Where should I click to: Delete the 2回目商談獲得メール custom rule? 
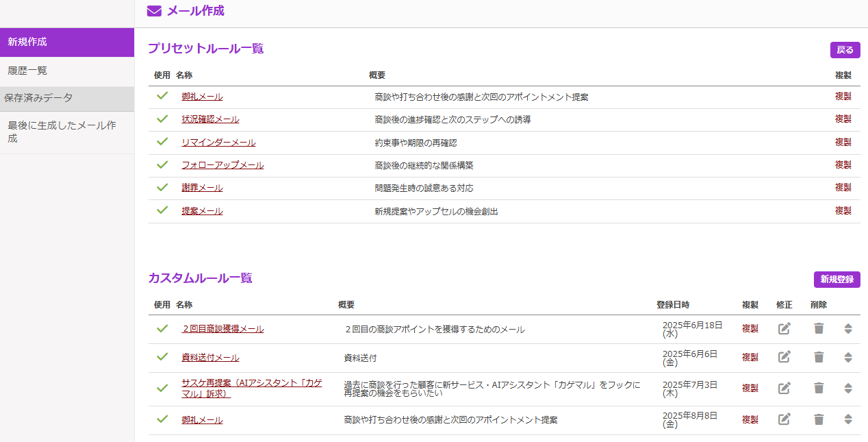(819, 329)
